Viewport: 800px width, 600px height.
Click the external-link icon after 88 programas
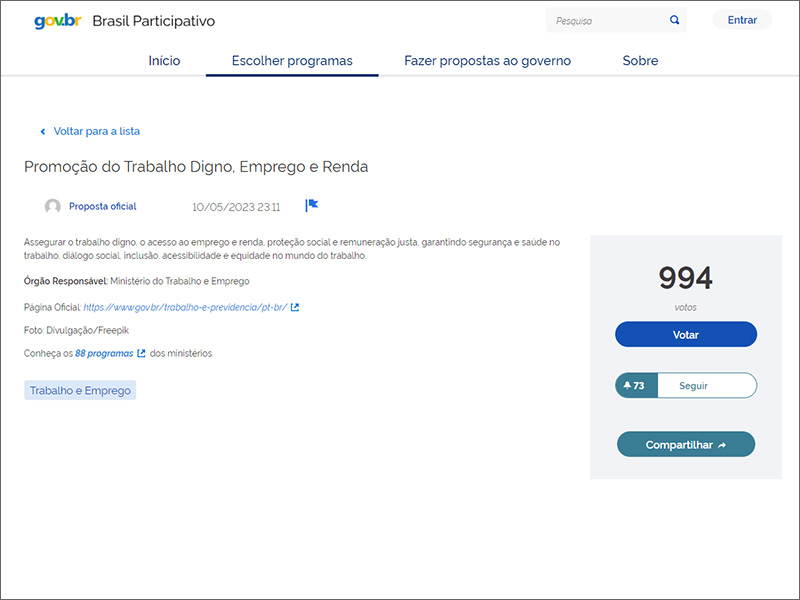(141, 353)
